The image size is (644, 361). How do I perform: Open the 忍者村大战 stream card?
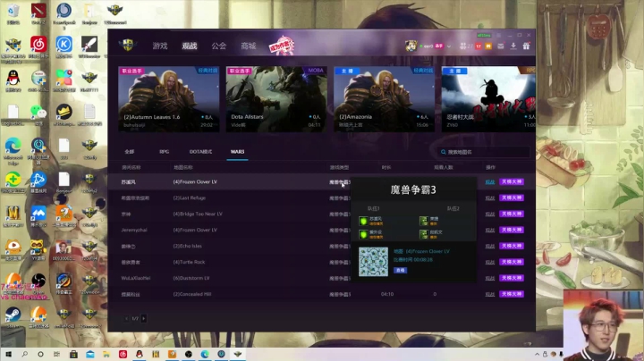(488, 99)
